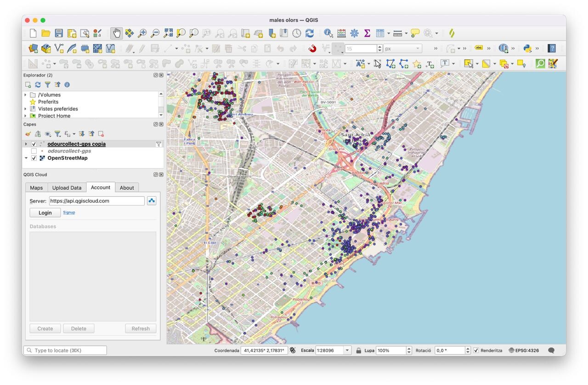Open the Escala scale dropdown
The image size is (588, 385).
[x=348, y=351]
